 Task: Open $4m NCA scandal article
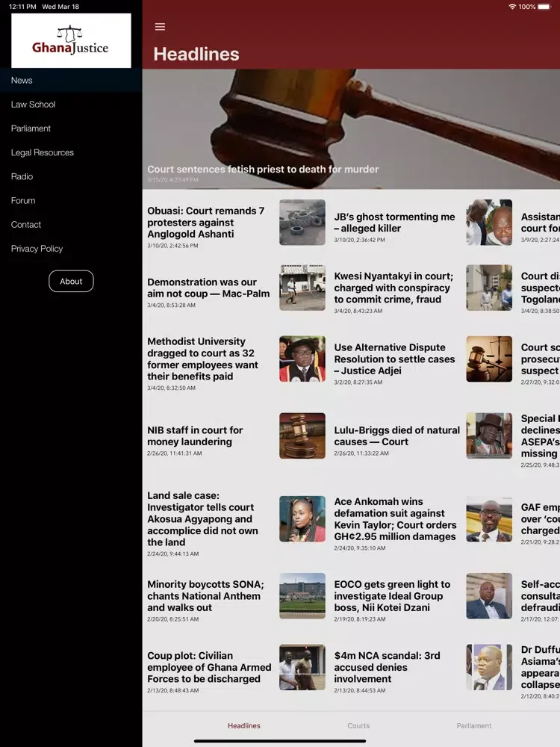[387, 667]
